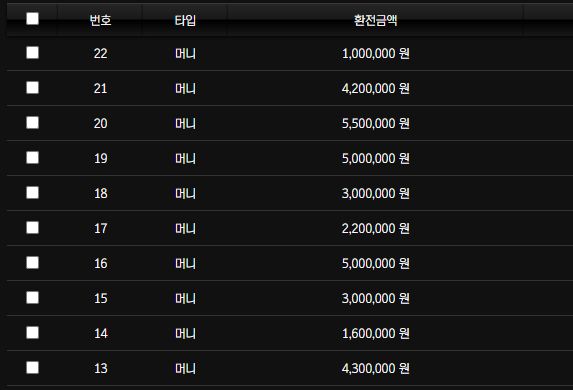Screen dimensions: 573x390
Task: Tick the select-all checkbox in the header
Action: 33,19
